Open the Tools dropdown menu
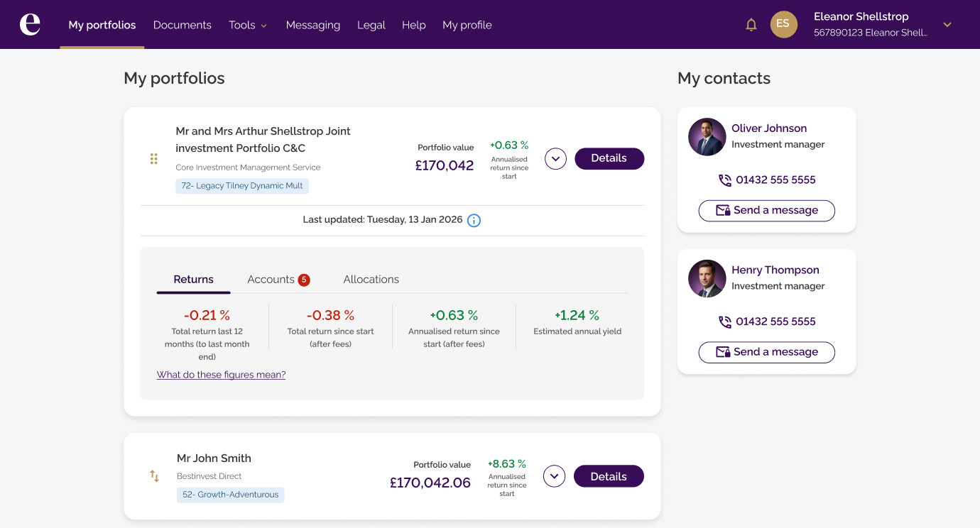 (248, 25)
